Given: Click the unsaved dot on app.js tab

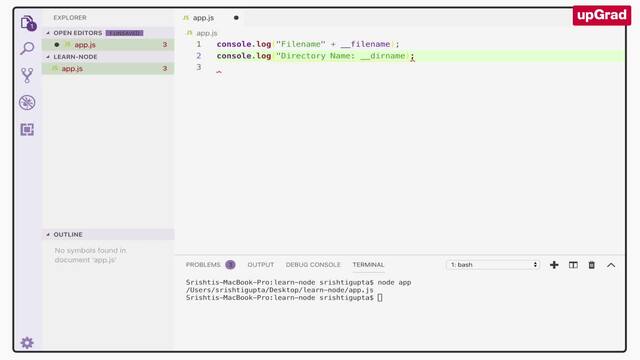Looking at the screenshot, I should coord(236,18).
